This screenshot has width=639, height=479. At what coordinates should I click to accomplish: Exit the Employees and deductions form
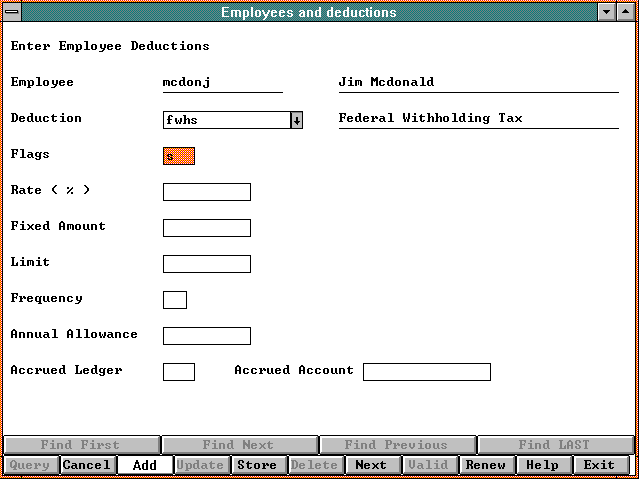[600, 465]
